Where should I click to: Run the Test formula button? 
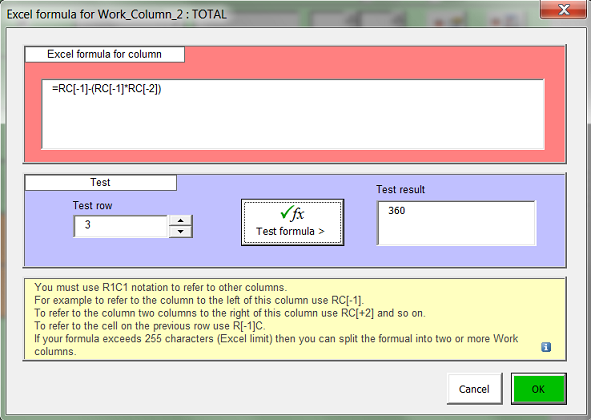click(292, 222)
